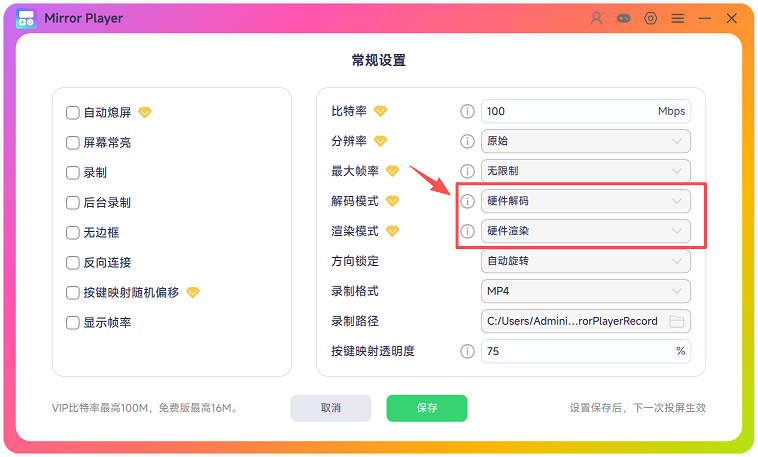
Task: Close the Mirror Player window
Action: click(732, 18)
